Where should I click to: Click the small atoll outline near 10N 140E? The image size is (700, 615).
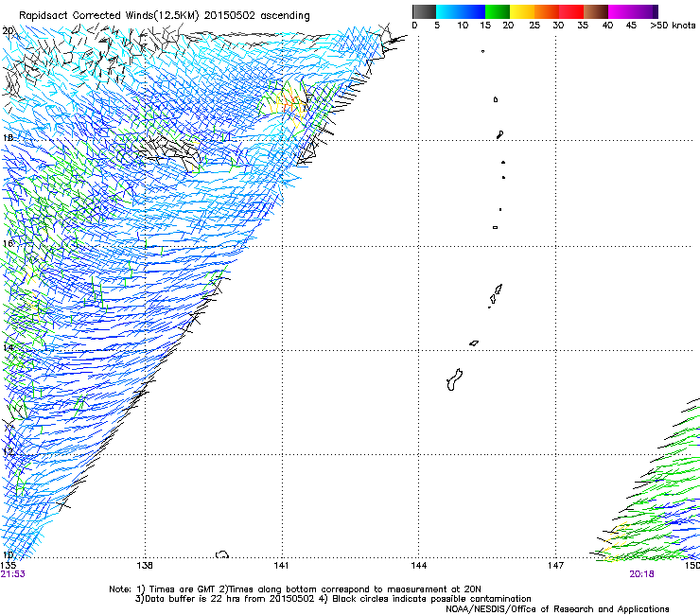(222, 554)
